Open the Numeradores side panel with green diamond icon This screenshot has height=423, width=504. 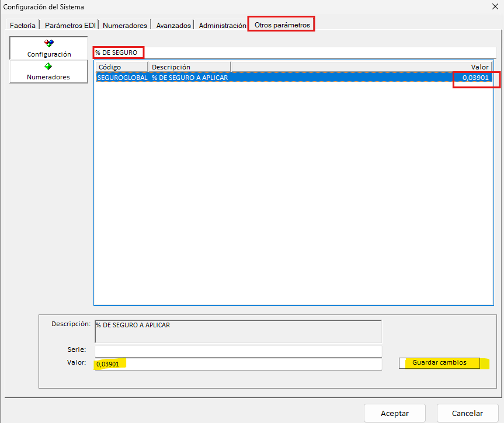(48, 71)
